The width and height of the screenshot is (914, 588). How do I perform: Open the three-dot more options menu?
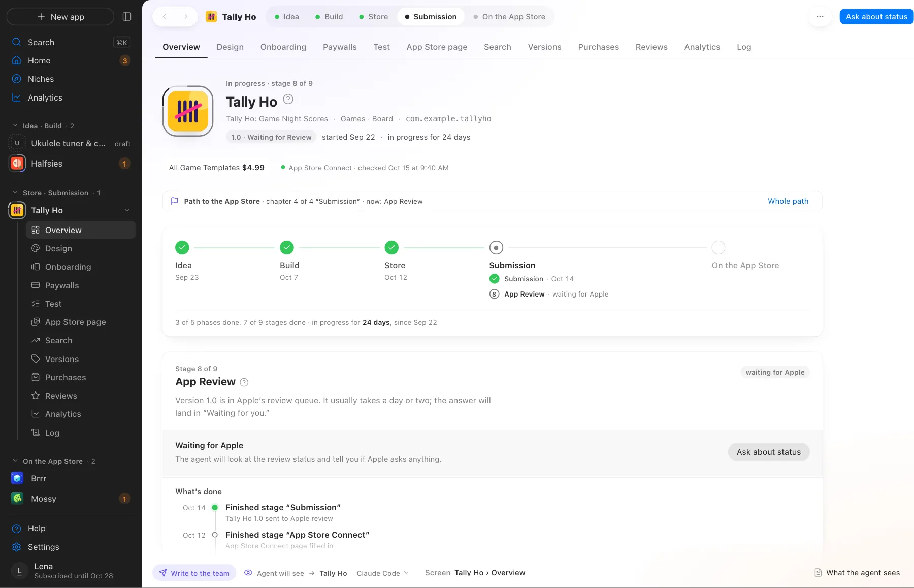820,17
